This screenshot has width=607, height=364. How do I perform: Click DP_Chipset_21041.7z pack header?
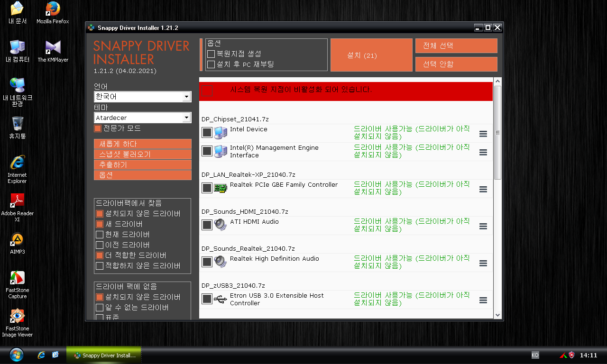coord(235,119)
